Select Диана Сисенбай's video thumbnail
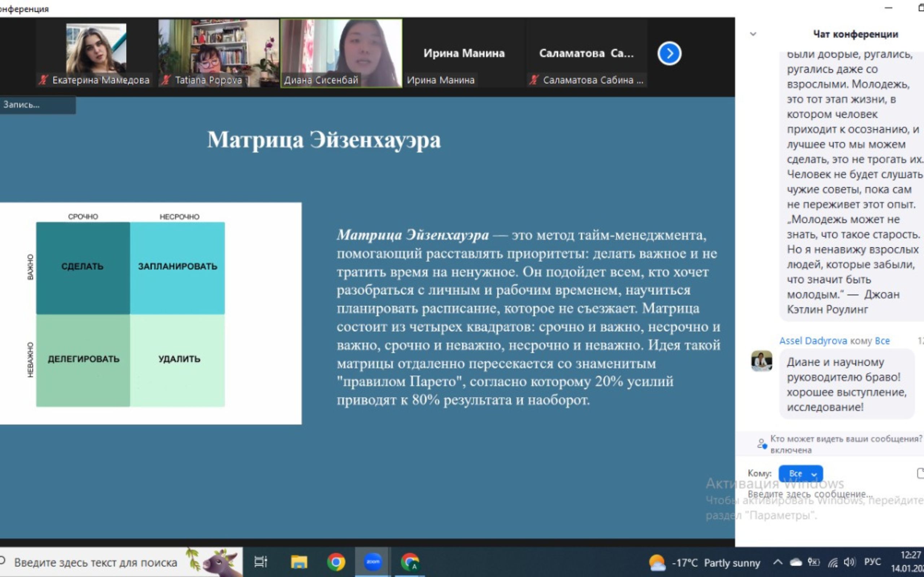Viewport: 924px width, 577px height. (341, 53)
